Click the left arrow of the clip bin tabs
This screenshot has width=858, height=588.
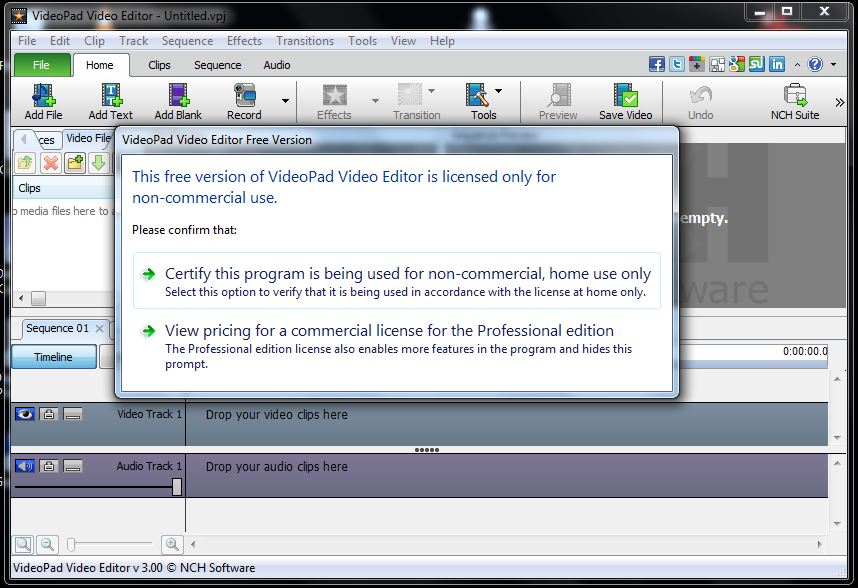click(24, 139)
